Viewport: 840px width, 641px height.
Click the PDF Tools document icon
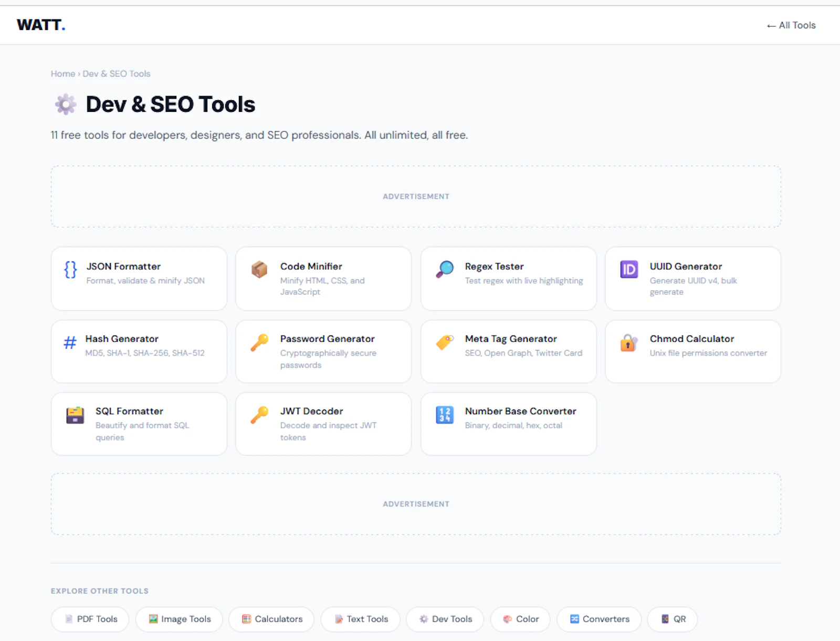(69, 619)
